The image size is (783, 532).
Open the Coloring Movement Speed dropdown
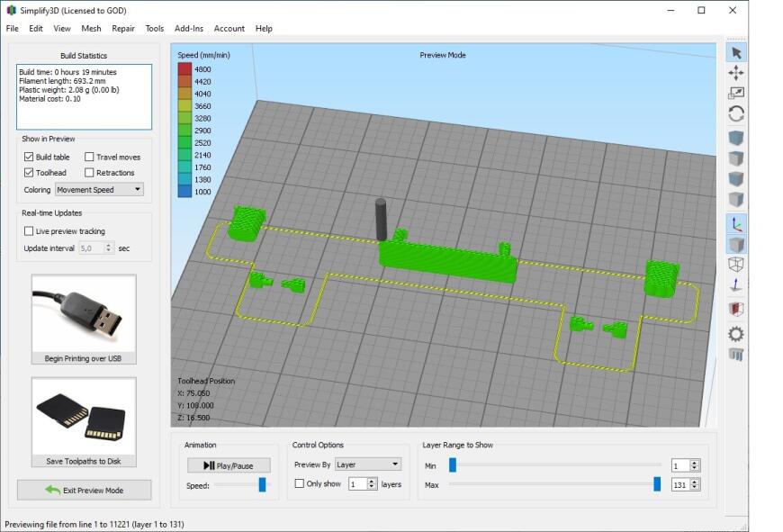point(99,189)
